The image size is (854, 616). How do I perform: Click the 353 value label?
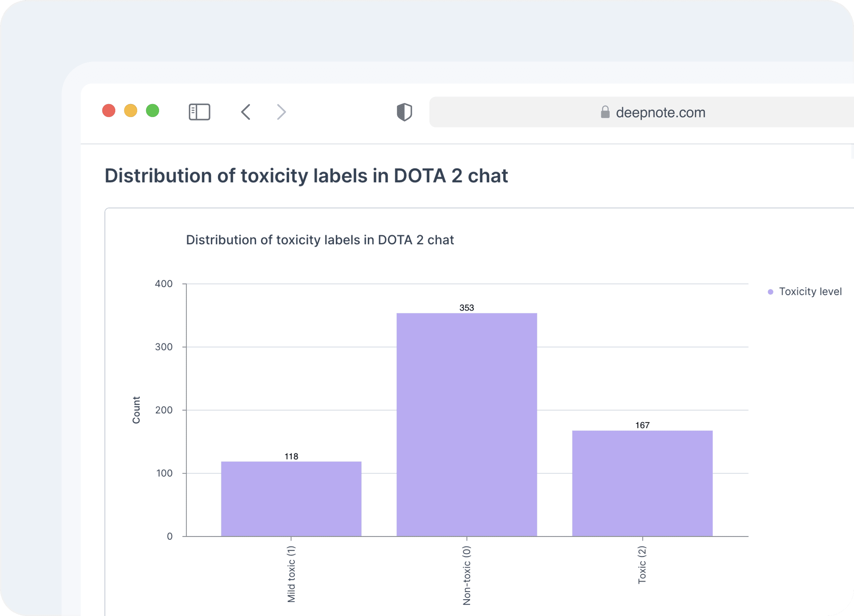pos(467,308)
